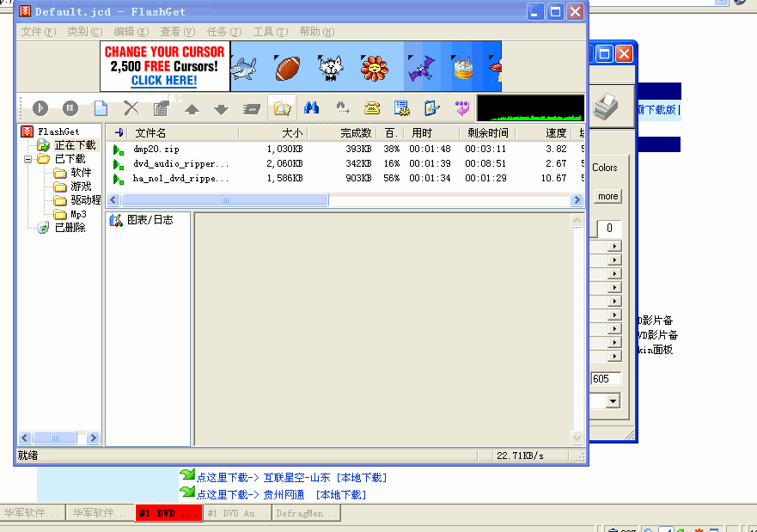Select the ha_no1_dvd_rippe download row
Screen dimensions: 757x532
[x=345, y=179]
